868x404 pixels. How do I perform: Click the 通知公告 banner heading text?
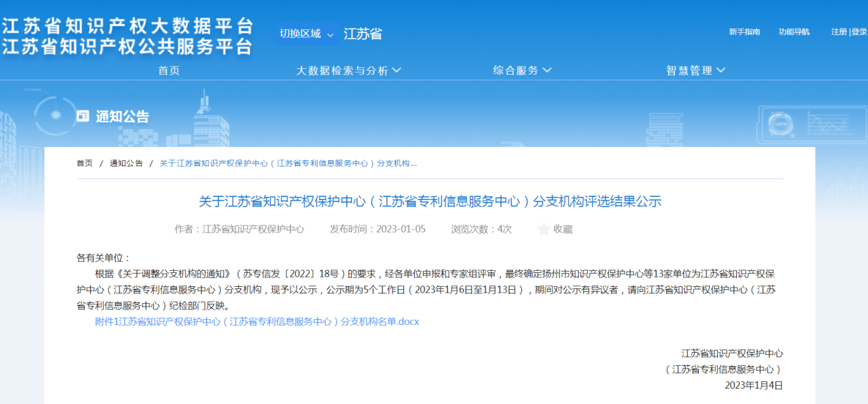click(x=122, y=116)
